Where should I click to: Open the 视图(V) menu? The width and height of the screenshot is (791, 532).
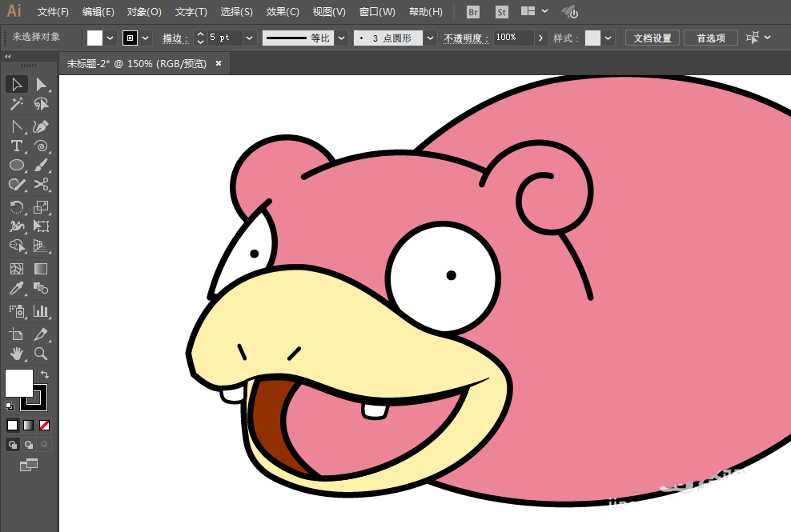tap(329, 11)
